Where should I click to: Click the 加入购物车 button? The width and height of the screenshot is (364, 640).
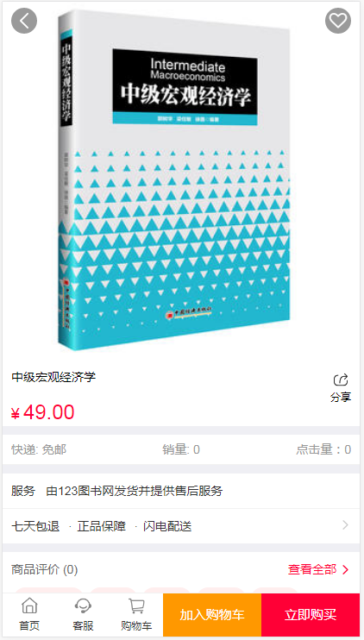[x=212, y=615]
